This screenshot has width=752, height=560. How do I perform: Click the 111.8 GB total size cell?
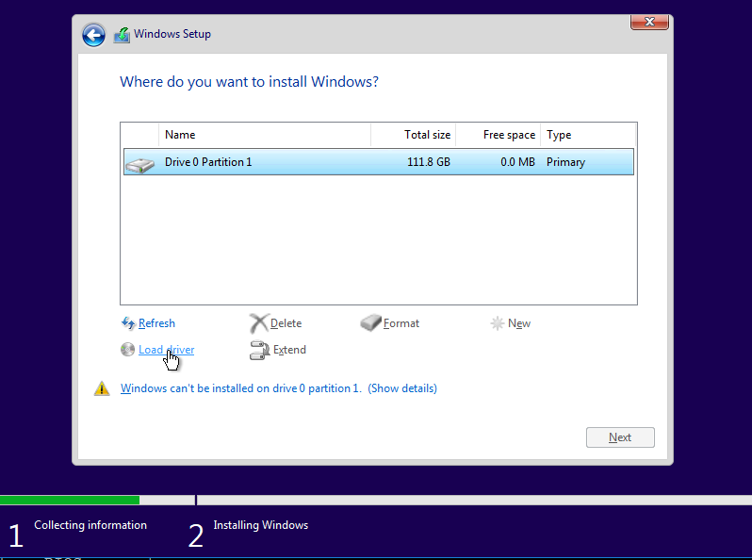[429, 162]
